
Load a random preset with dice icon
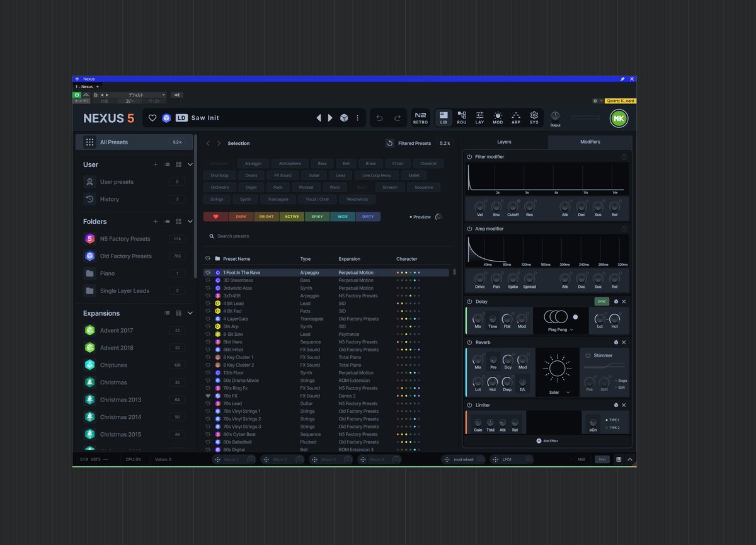[344, 118]
